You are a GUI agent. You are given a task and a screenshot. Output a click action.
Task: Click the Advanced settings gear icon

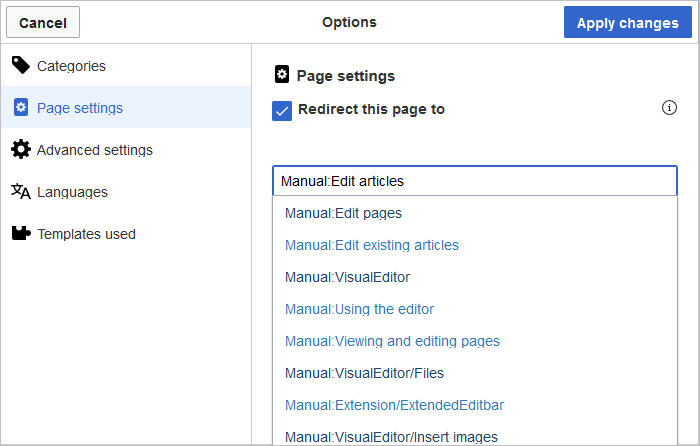point(20,150)
